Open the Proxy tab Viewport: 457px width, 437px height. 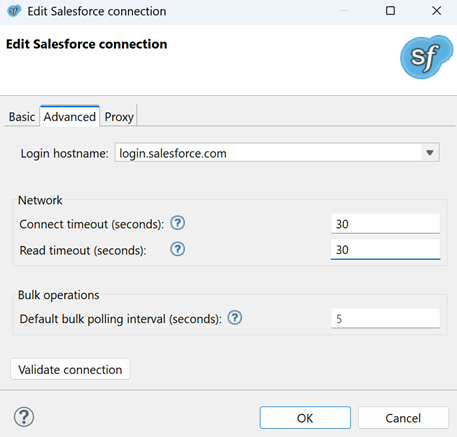click(x=119, y=117)
